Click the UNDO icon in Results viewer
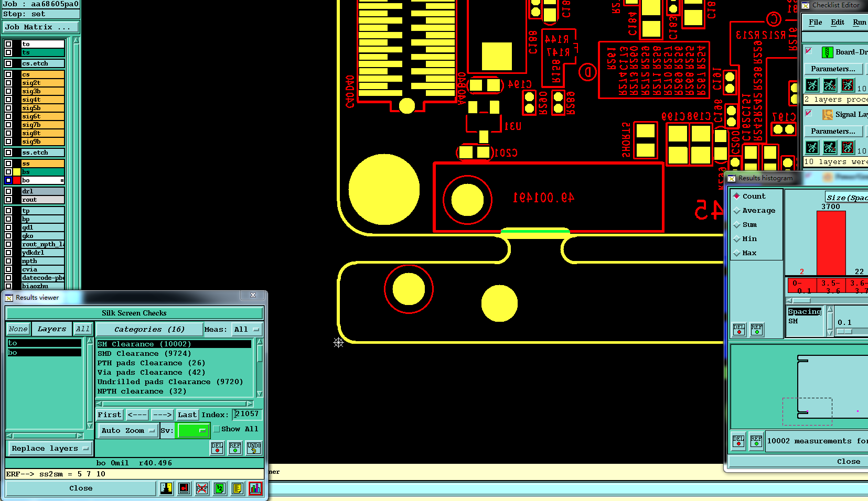Screen dimensions: 868x501 pos(254,448)
